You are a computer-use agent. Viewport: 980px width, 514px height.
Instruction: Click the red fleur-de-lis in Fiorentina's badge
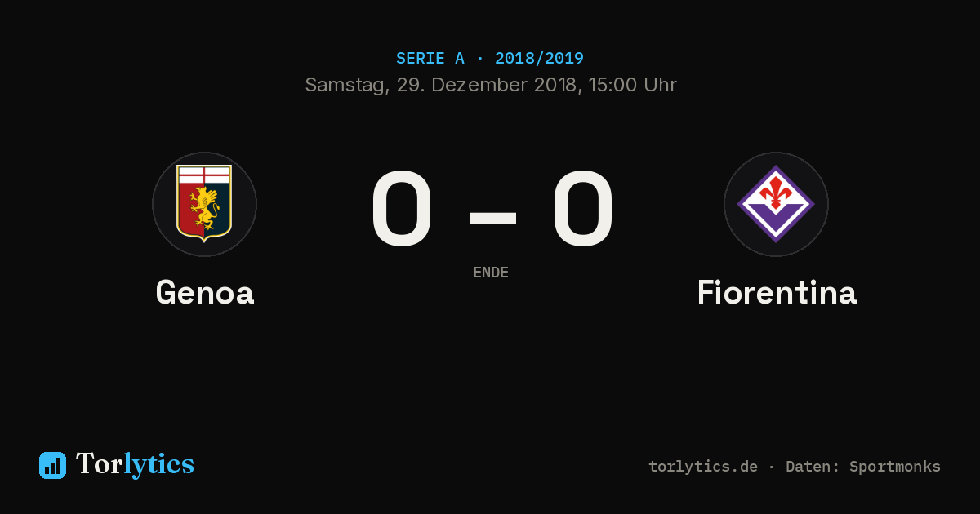(x=776, y=193)
